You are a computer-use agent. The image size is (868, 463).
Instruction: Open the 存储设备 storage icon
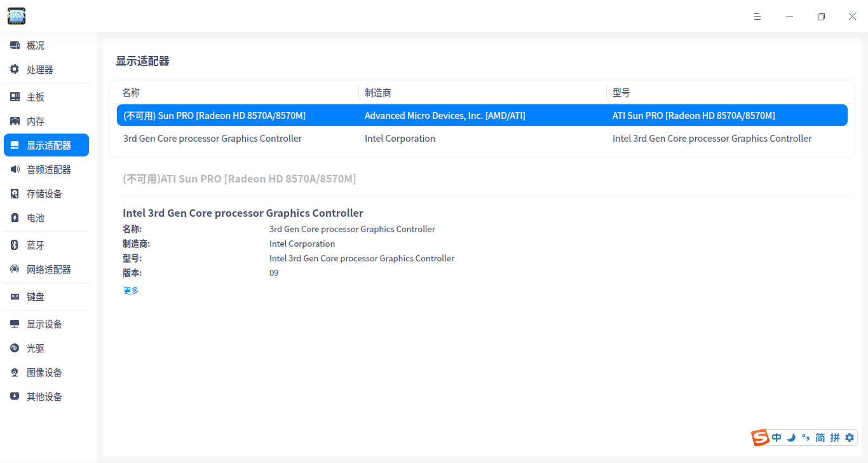click(14, 193)
